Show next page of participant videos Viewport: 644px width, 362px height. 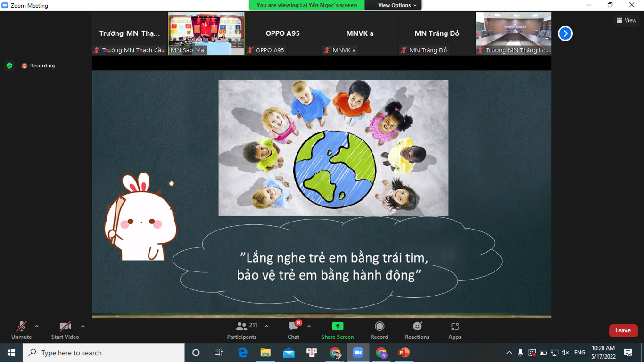tap(565, 33)
